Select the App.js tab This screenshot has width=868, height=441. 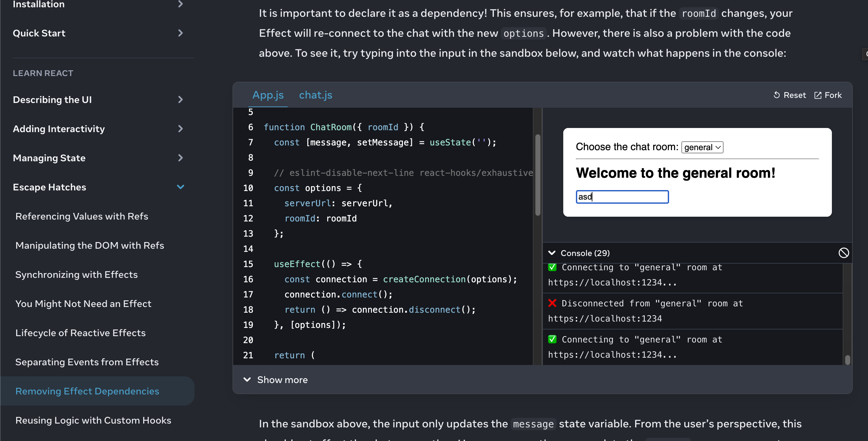coord(268,95)
